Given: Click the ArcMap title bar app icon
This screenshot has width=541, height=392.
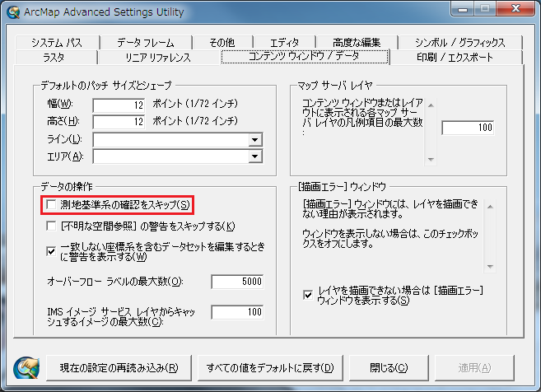Looking at the screenshot, I should (x=13, y=12).
